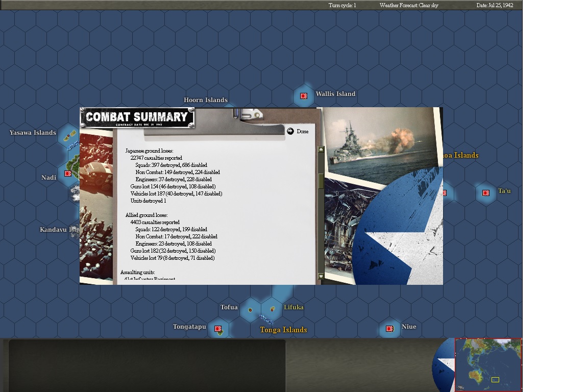Click the Yasawa Islands map label
Viewport: 588px width, 392px height.
tap(33, 132)
